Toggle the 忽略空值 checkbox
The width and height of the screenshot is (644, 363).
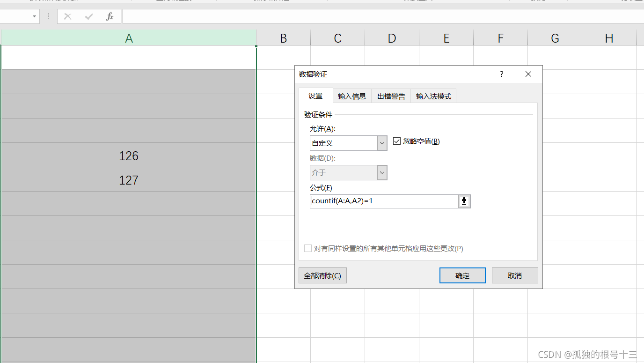point(397,141)
